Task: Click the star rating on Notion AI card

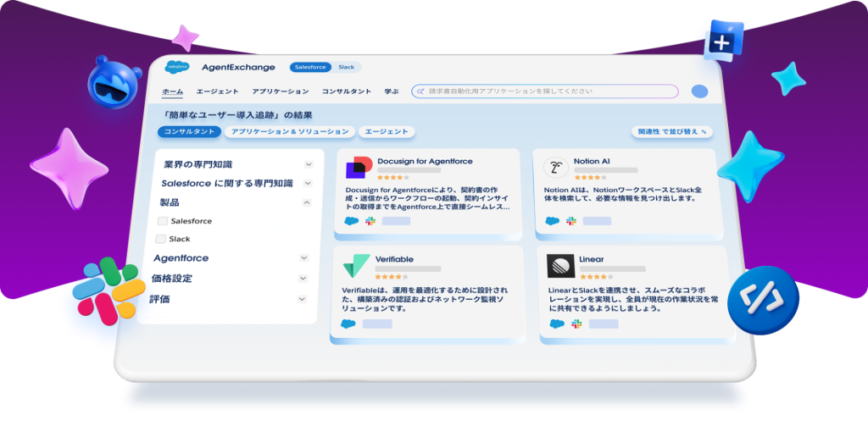Action: point(590,178)
